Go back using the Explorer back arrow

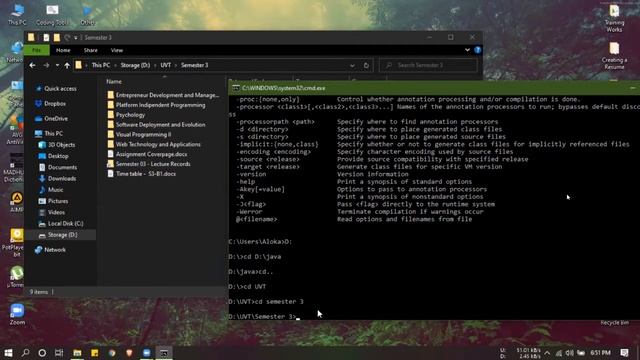click(x=32, y=65)
